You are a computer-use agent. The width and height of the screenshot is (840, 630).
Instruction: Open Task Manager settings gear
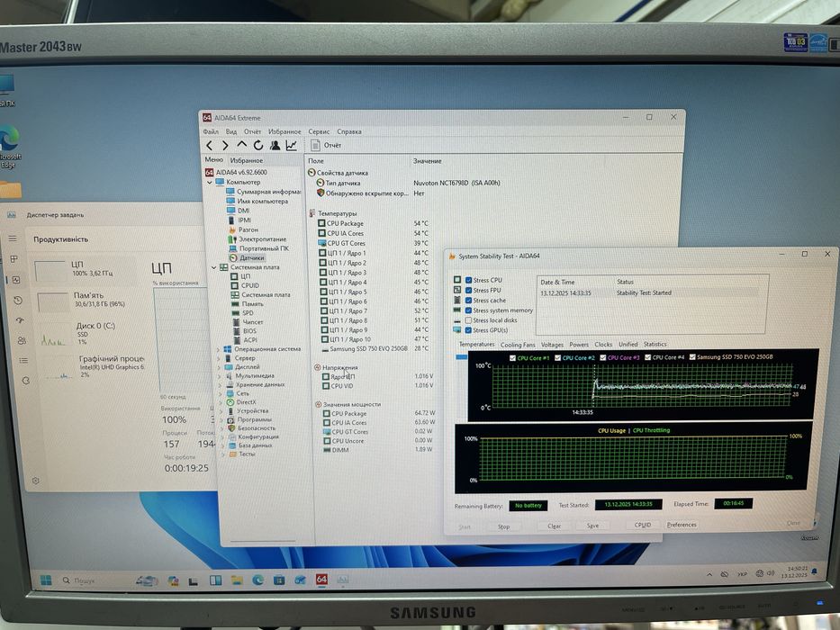pos(35,481)
